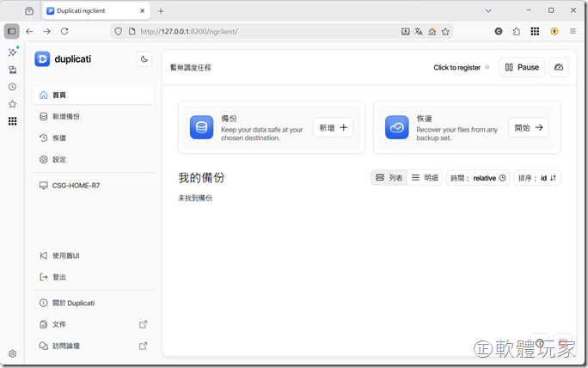Open 設定 settings in the sidebar
The height and width of the screenshot is (368, 588).
click(x=93, y=159)
